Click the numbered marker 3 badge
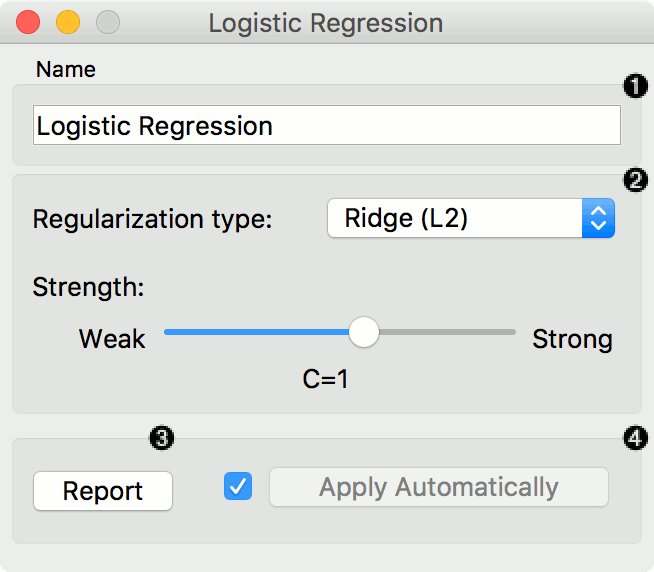This screenshot has height=572, width=654. coord(160,437)
